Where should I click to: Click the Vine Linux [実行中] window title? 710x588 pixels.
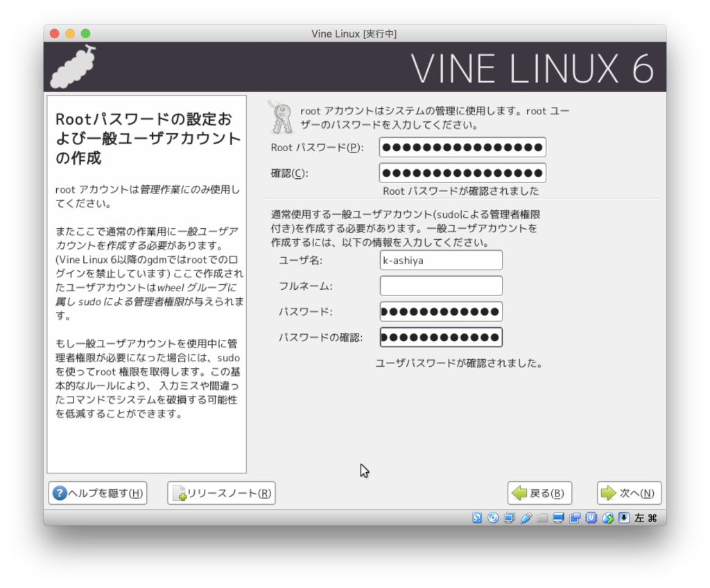point(354,33)
